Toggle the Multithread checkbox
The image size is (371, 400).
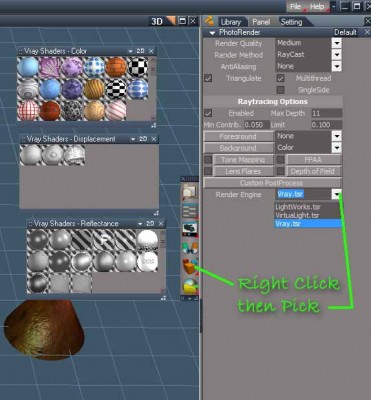point(281,79)
